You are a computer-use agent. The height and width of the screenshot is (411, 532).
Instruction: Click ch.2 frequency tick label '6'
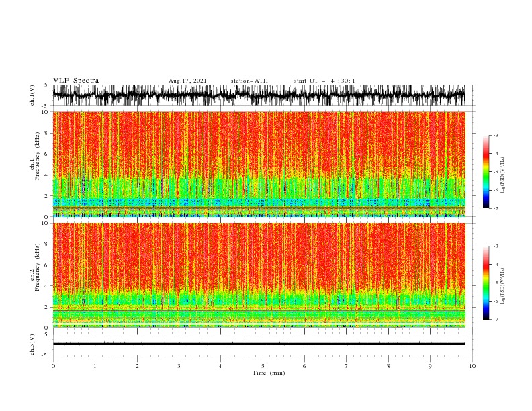(x=46, y=265)
